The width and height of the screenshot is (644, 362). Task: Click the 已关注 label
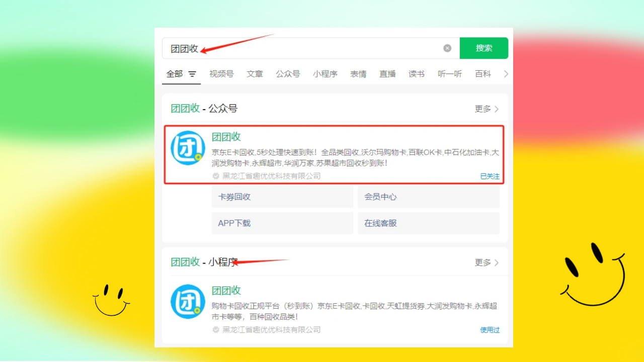click(x=490, y=176)
